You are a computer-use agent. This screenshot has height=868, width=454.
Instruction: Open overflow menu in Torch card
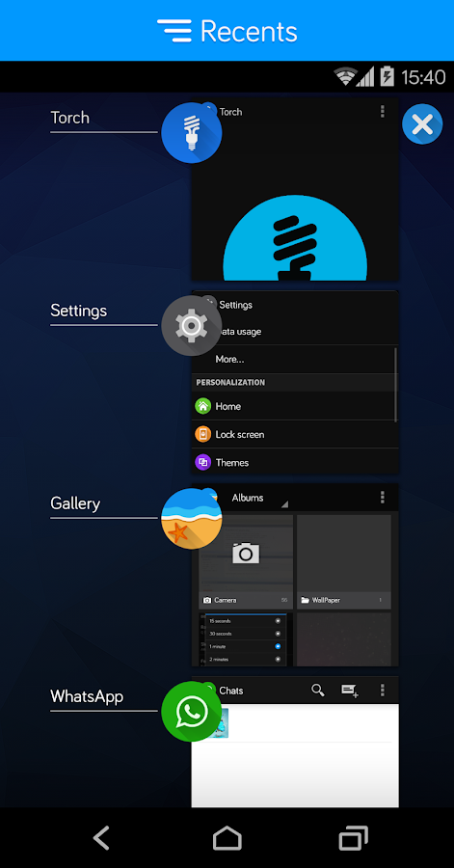click(382, 111)
